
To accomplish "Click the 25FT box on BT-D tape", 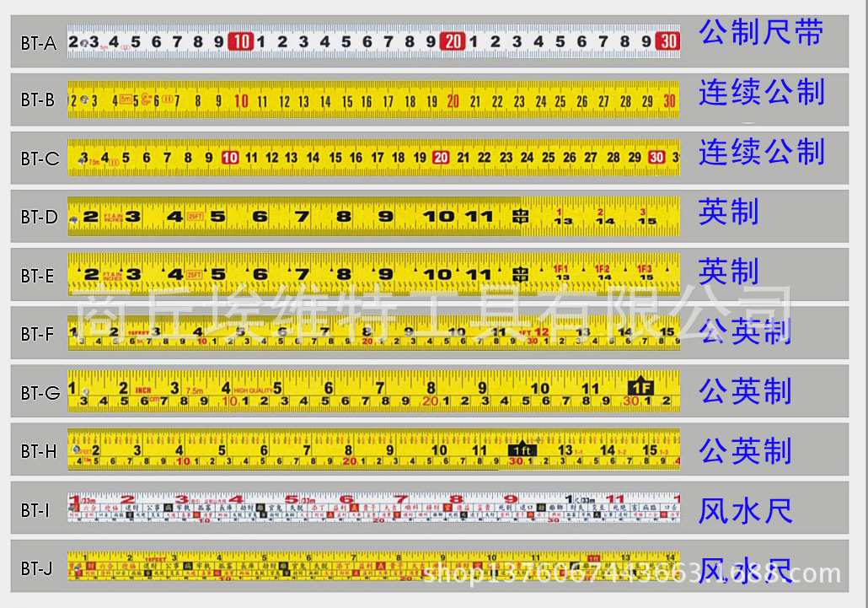I will [x=196, y=217].
